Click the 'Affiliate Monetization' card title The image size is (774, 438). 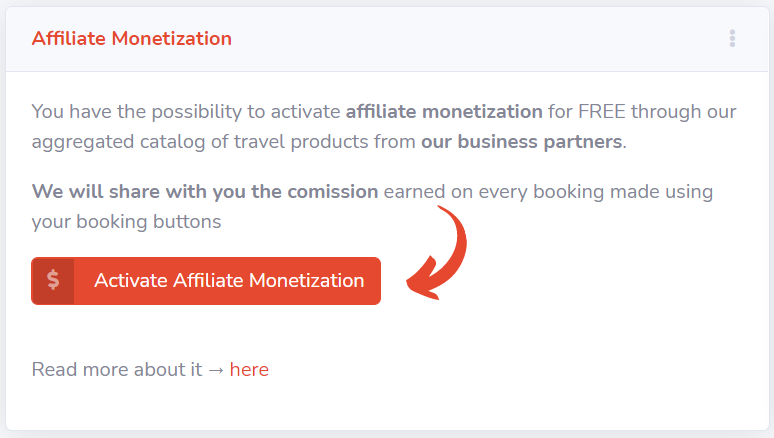[132, 39]
